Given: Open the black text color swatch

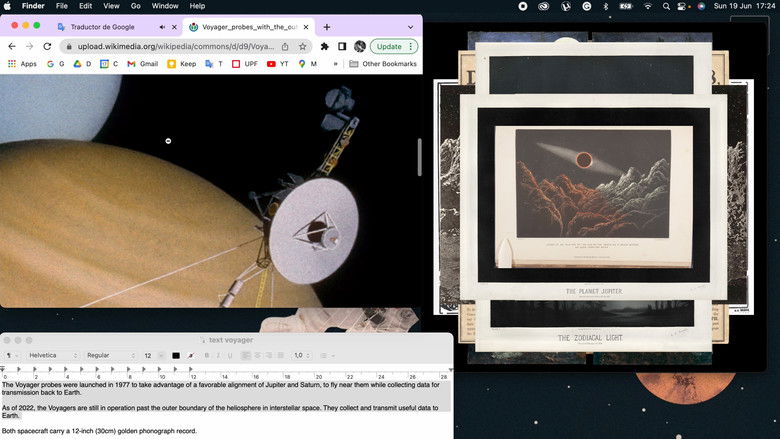Looking at the screenshot, I should [176, 355].
